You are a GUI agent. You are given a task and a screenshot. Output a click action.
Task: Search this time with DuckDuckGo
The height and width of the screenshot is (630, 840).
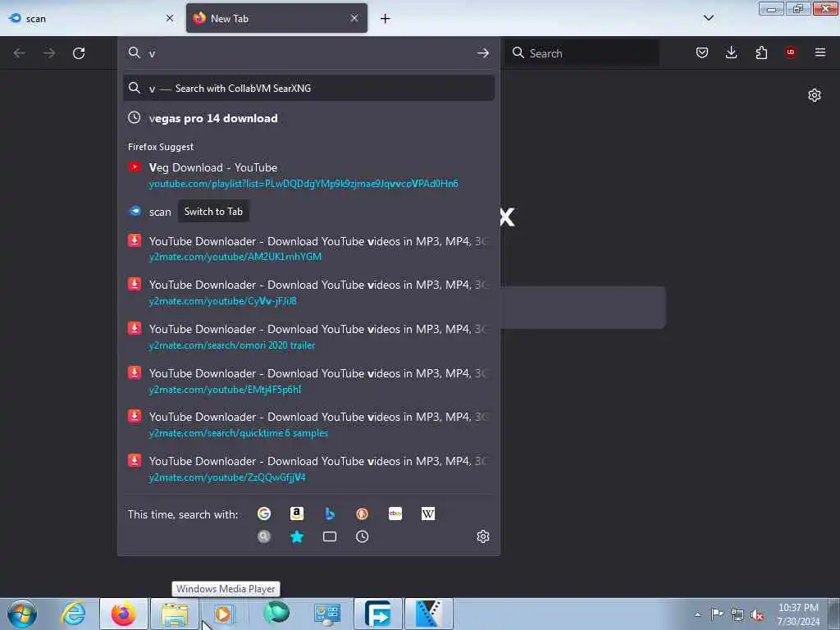[362, 514]
